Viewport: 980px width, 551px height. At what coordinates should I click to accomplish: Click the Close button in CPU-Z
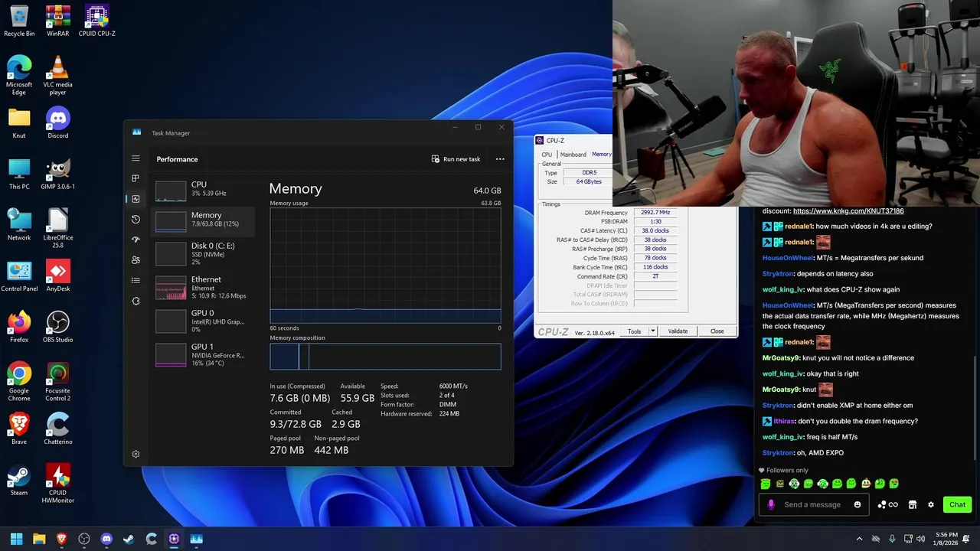point(717,331)
